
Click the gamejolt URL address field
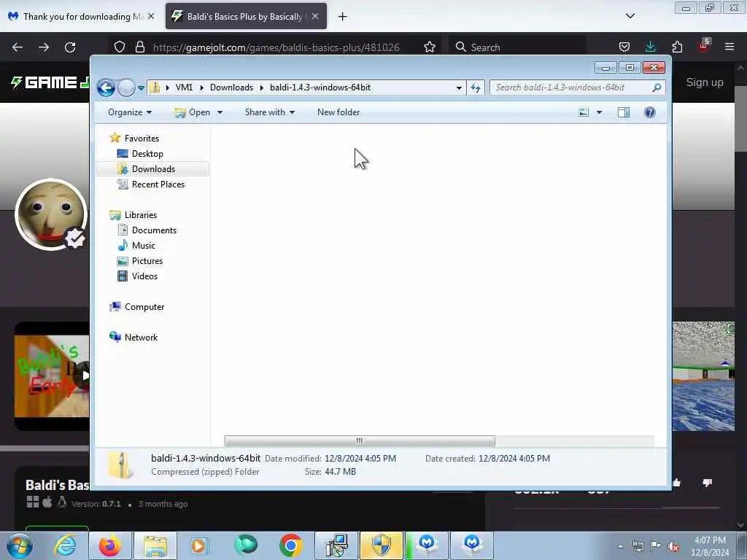point(276,47)
